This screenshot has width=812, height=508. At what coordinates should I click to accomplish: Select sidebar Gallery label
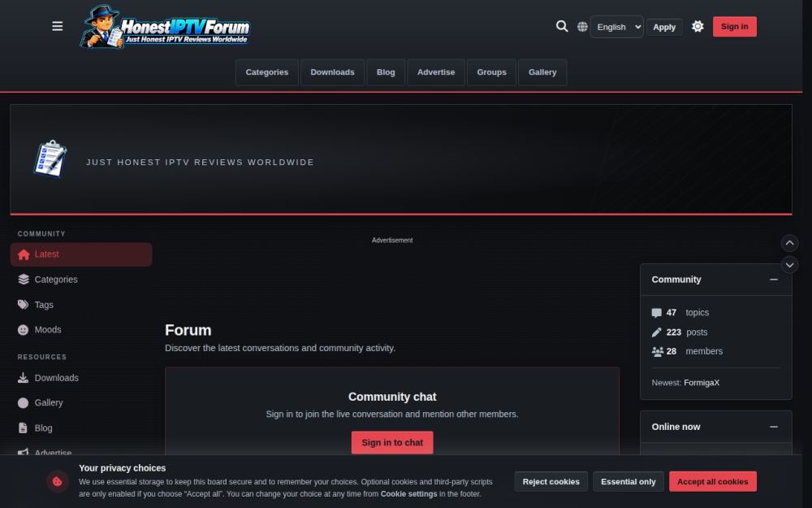pos(49,403)
